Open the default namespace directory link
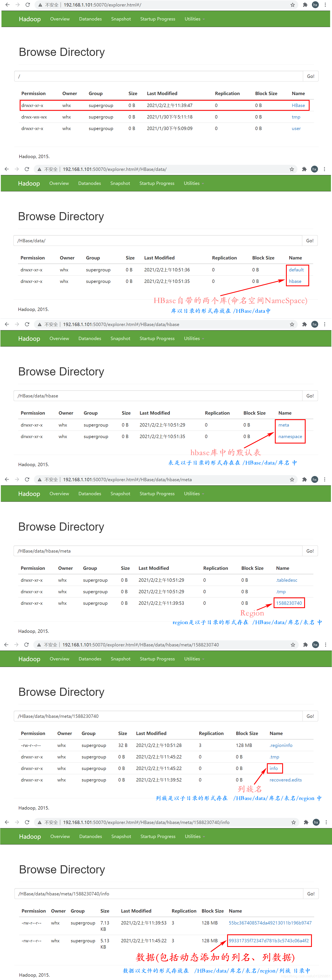 pos(296,270)
